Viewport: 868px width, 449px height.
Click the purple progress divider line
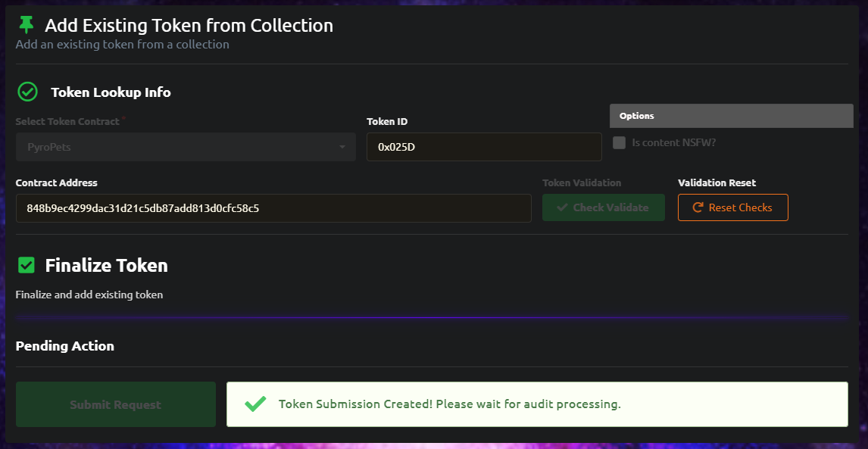point(432,318)
